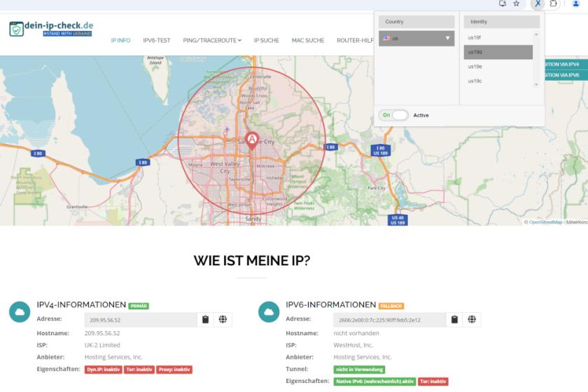Open the IPv4 address globe icon

tap(223, 320)
